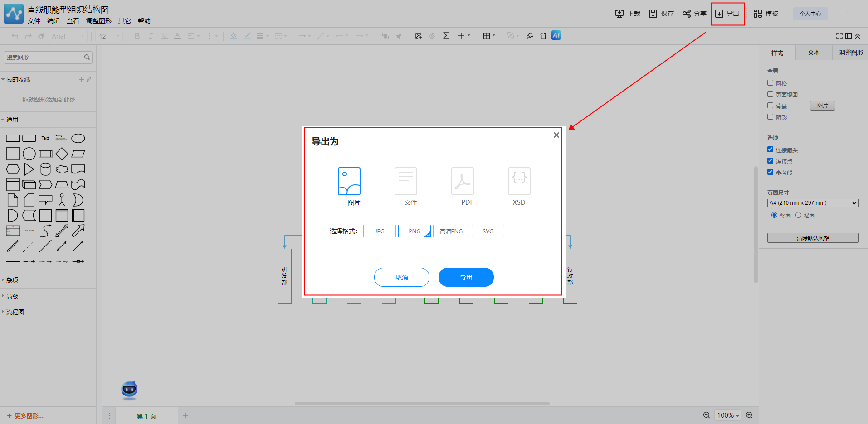Open the 100% zoom level dropdown
This screenshot has height=424, width=868.
click(727, 415)
